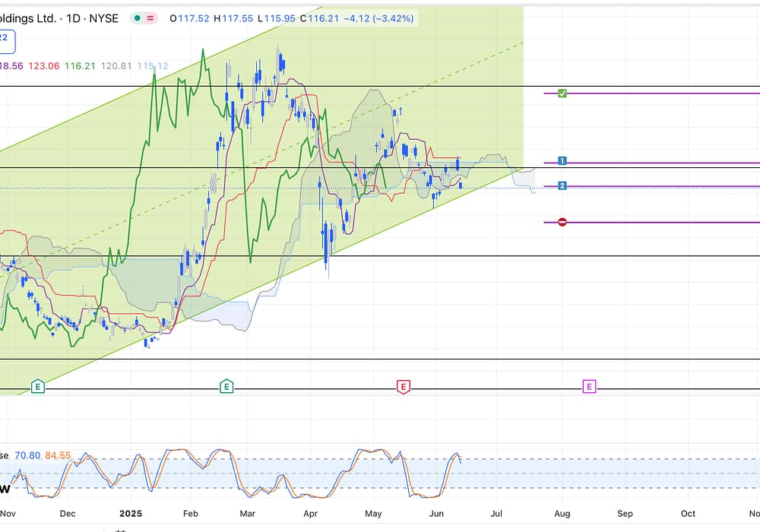Screen dimensions: 760x532
Task: Open the red earnings E marker
Action: point(404,387)
